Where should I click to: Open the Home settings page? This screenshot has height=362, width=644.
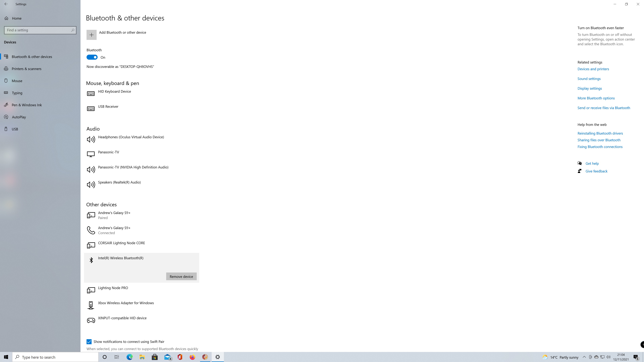pos(16,18)
